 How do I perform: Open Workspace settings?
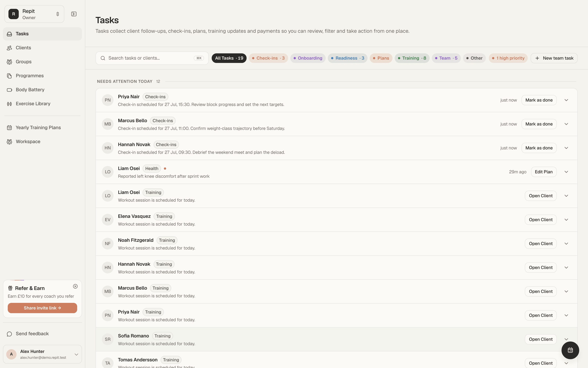tap(42, 142)
